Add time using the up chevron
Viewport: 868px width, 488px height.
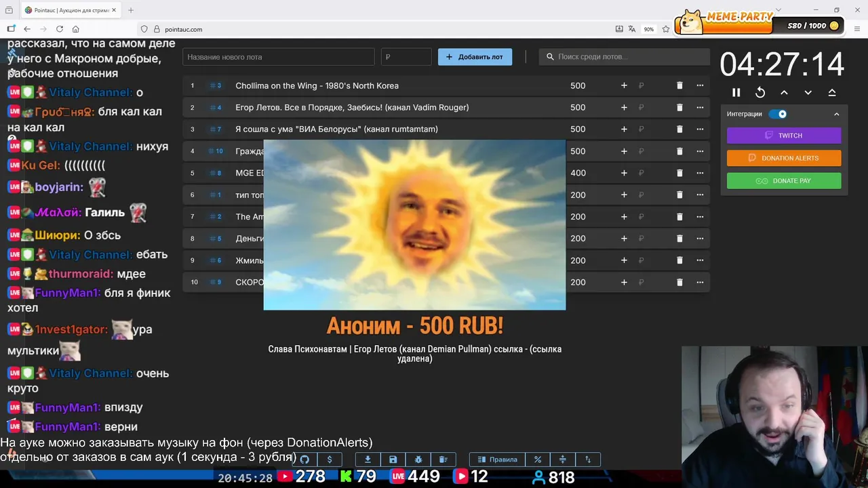784,92
